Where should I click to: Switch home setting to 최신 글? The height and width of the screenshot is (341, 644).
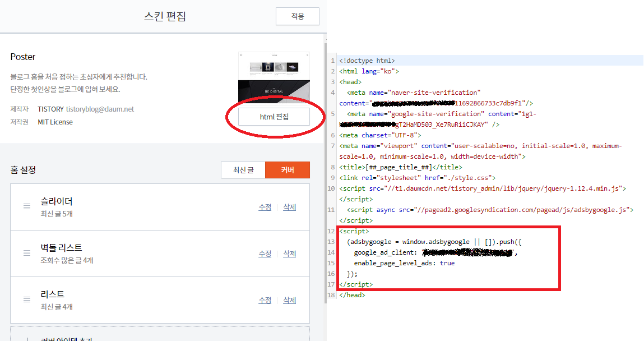243,170
